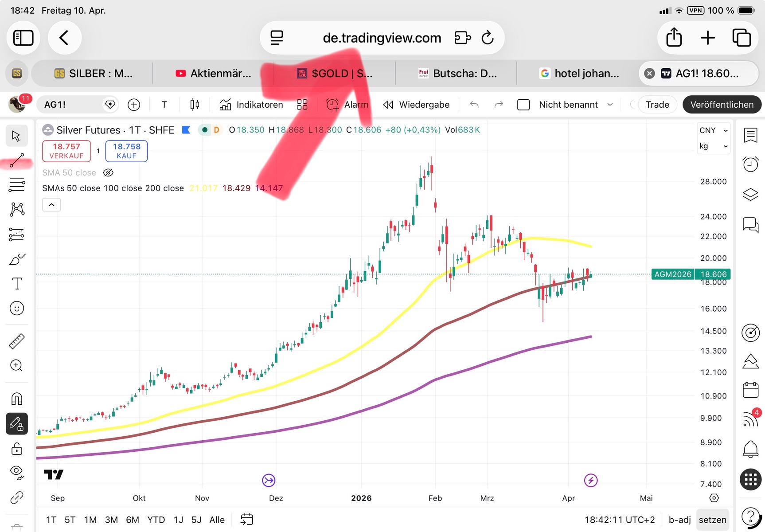Enable the magnet snap mode
The height and width of the screenshot is (532, 765).
[x=17, y=399]
